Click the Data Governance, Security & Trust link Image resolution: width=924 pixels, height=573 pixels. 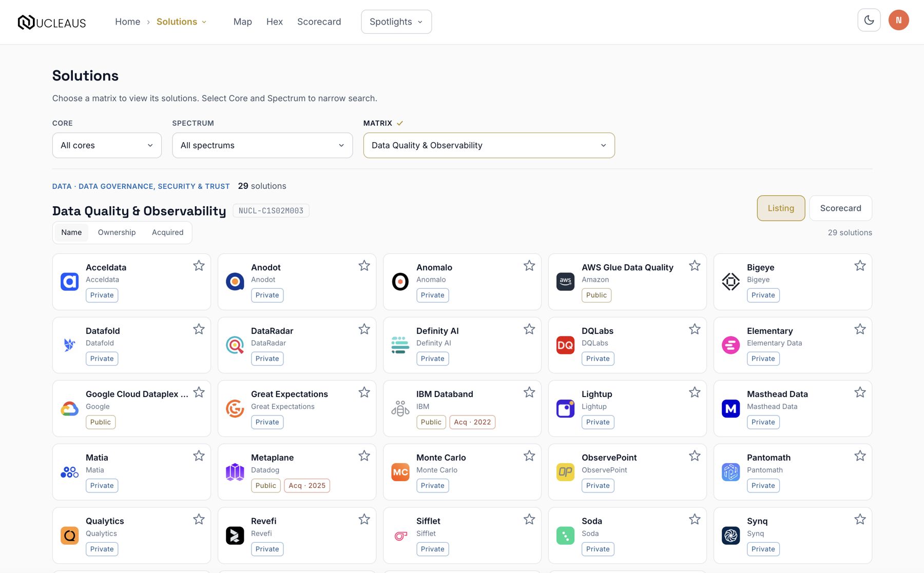point(154,187)
